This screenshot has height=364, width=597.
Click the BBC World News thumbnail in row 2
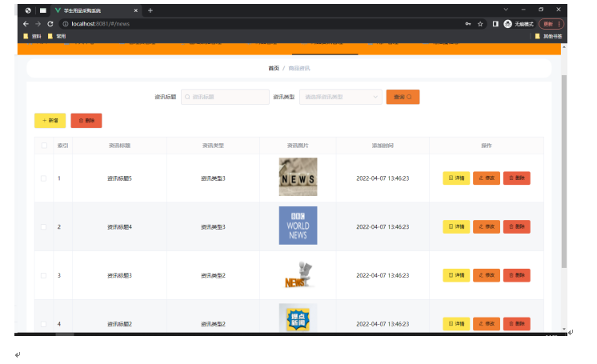click(298, 226)
